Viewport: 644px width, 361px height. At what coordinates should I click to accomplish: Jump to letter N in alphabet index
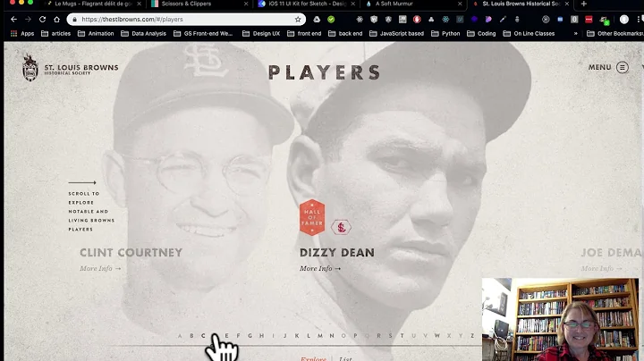(332, 336)
